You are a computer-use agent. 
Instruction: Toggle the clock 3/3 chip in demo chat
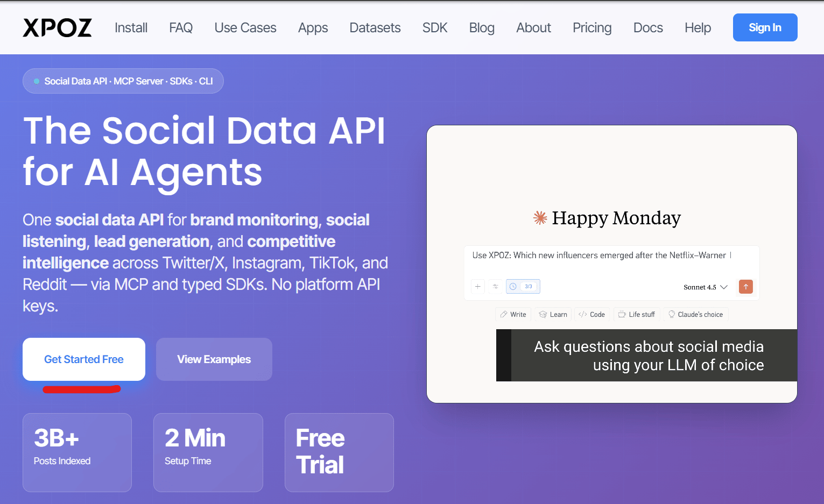523,287
